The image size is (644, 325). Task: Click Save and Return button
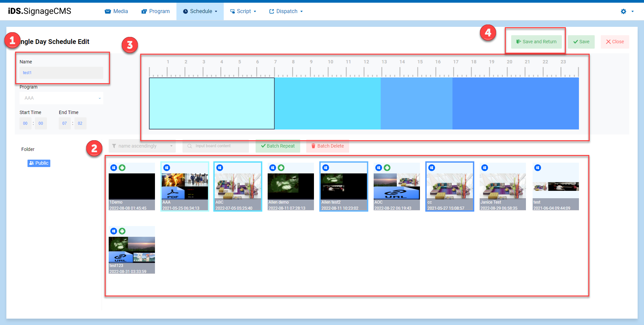tap(536, 42)
